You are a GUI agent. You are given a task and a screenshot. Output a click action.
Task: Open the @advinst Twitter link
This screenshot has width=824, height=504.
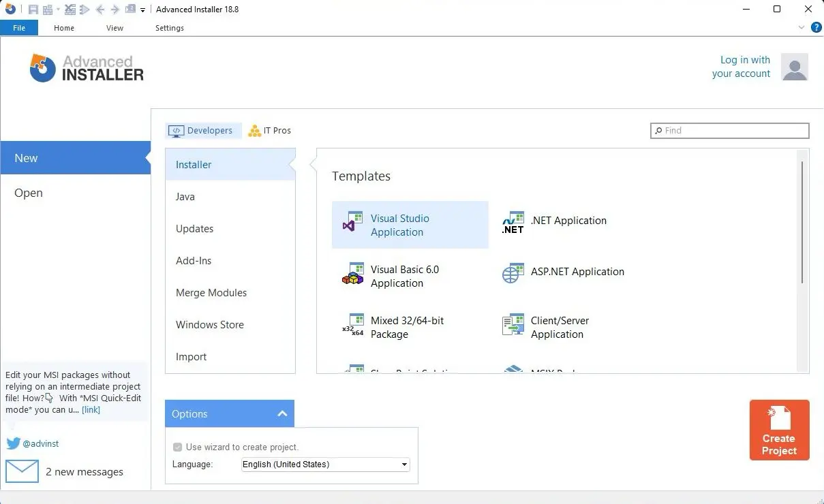(41, 443)
